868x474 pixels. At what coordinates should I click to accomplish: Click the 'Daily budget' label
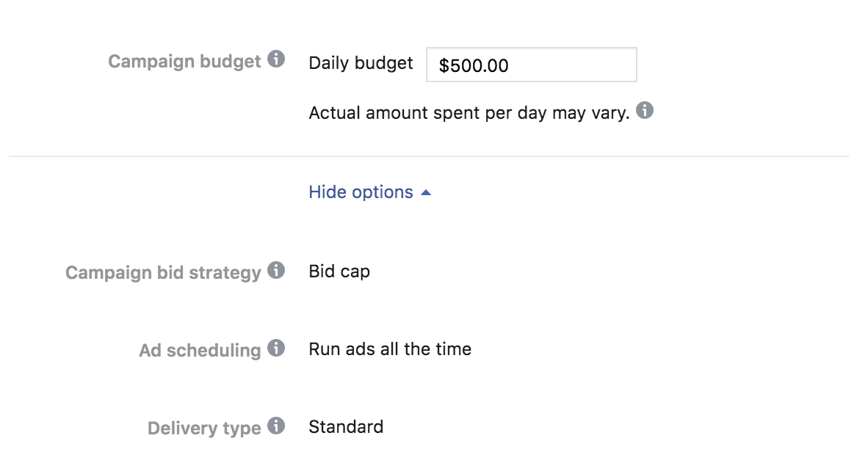click(x=361, y=63)
